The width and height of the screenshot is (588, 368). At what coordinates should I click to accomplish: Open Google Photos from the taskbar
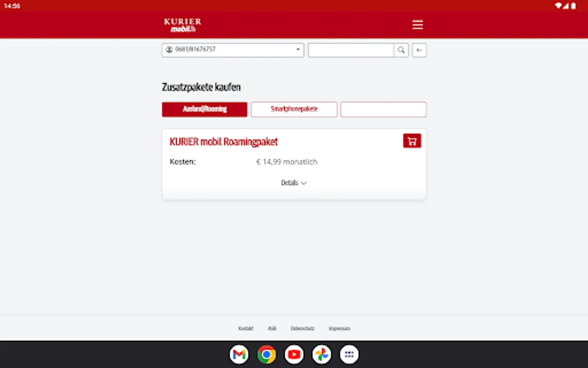point(321,355)
